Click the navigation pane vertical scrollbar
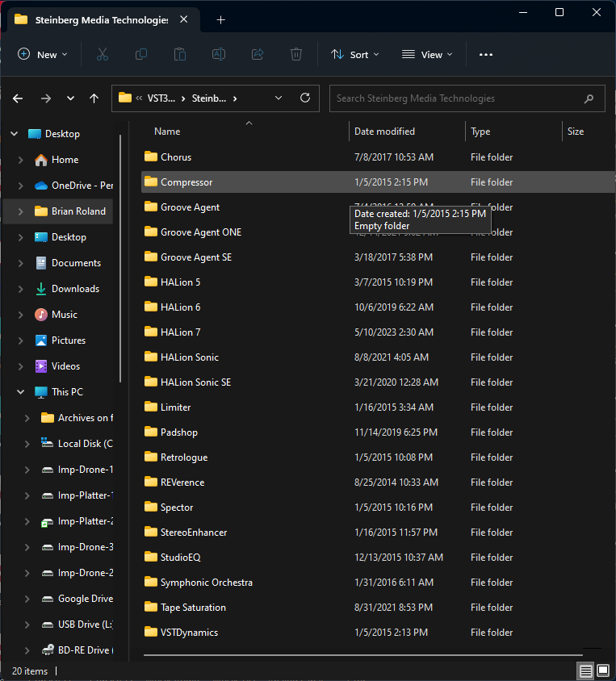This screenshot has width=616, height=681. click(120, 258)
